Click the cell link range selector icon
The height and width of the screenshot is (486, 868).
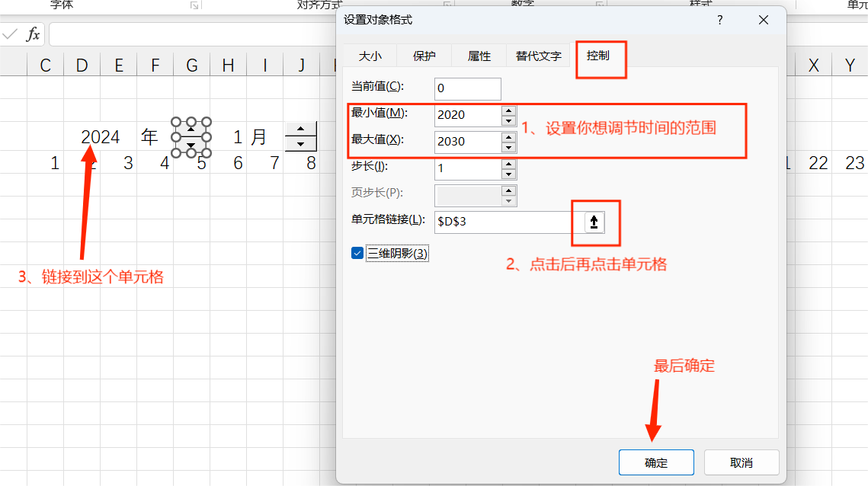(x=593, y=222)
